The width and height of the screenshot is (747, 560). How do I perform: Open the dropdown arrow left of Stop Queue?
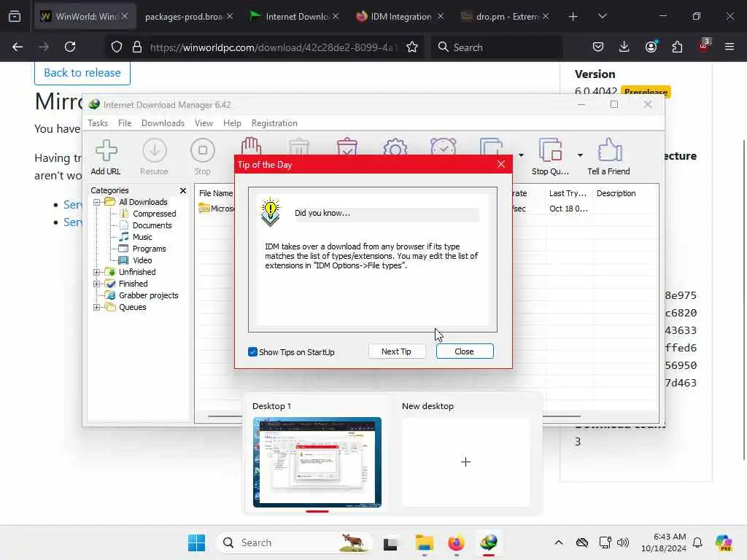pyautogui.click(x=521, y=155)
